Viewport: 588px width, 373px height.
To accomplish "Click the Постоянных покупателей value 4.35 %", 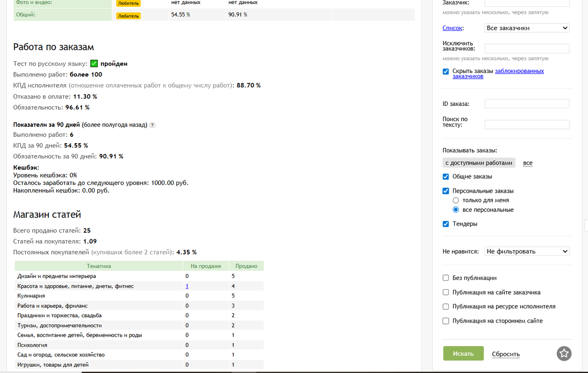I will coord(186,252).
